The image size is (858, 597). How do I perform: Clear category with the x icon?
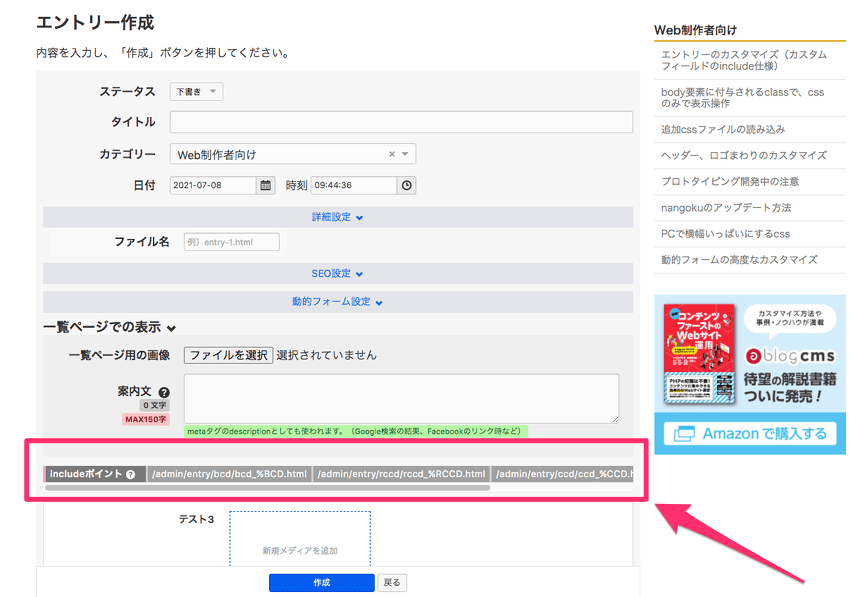[392, 154]
